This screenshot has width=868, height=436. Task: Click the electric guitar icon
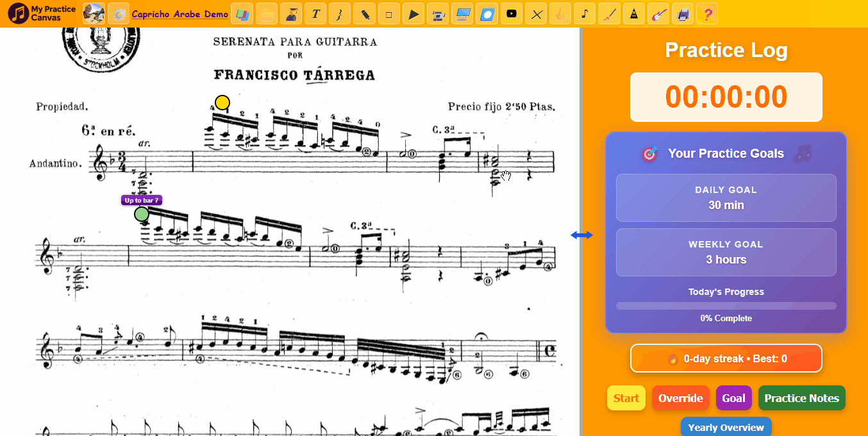(658, 13)
